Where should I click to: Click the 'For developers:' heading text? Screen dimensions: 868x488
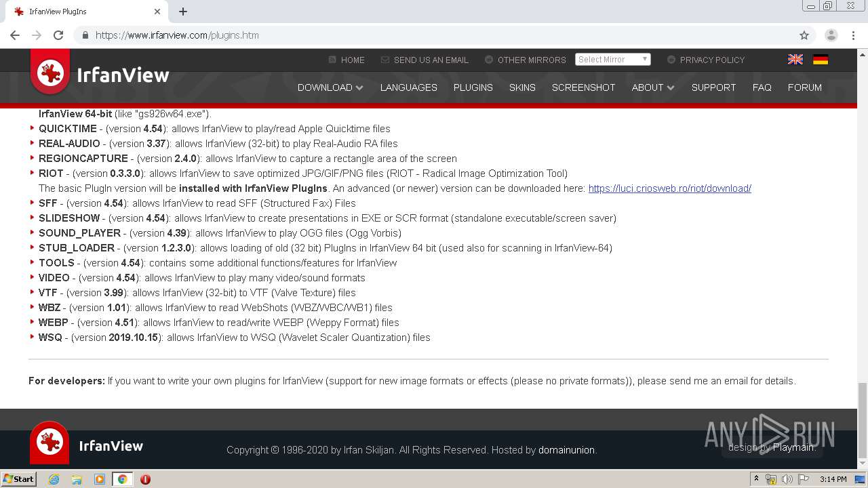(x=66, y=381)
